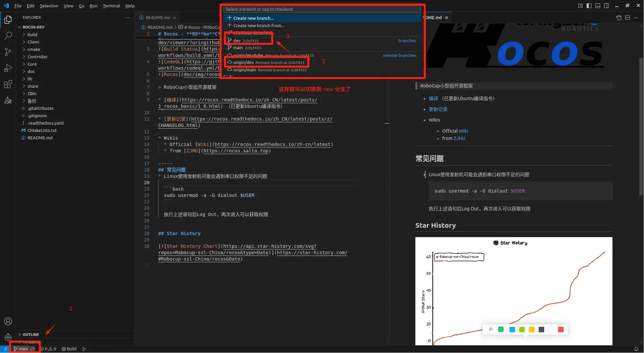Toggle the primary side bar
The width and height of the screenshot is (644, 353).
[x=589, y=6]
